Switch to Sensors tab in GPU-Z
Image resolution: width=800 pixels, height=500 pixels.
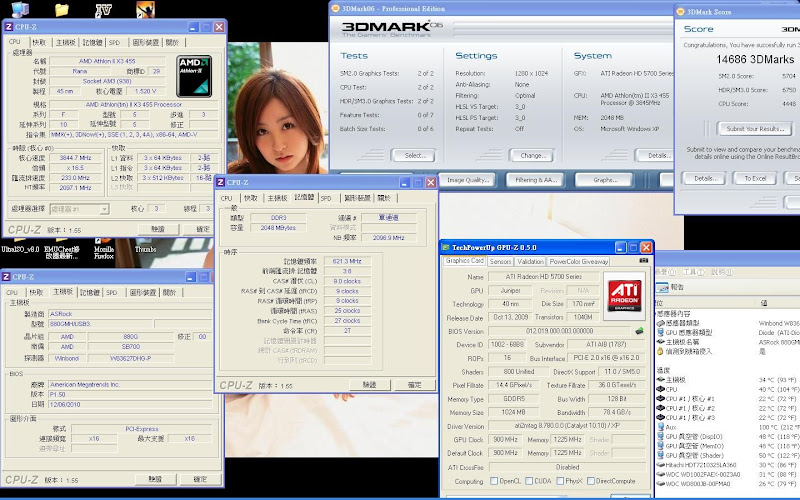tap(500, 261)
